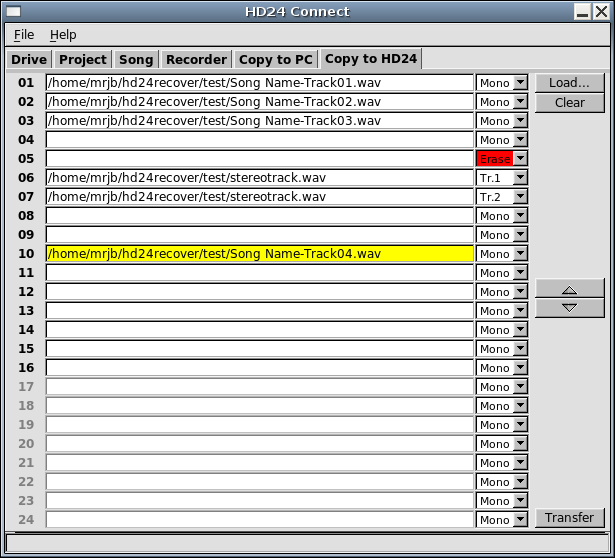
Task: Switch to the Recorder tab
Action: (196, 60)
